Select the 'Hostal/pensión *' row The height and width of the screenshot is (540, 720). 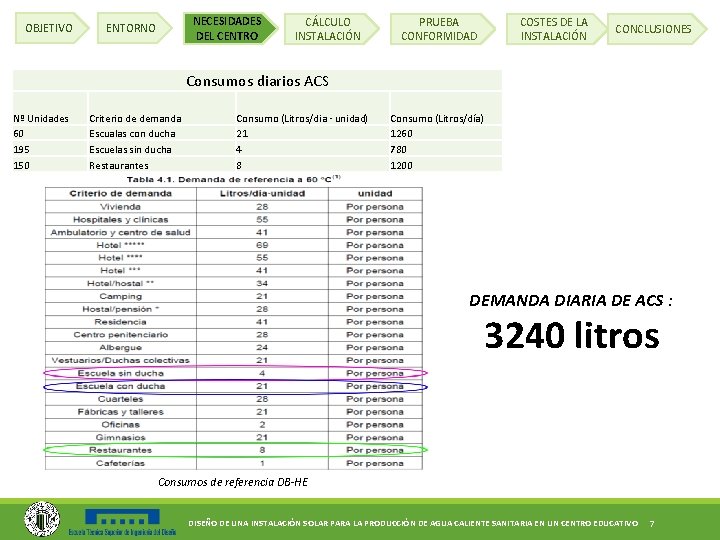click(120, 309)
